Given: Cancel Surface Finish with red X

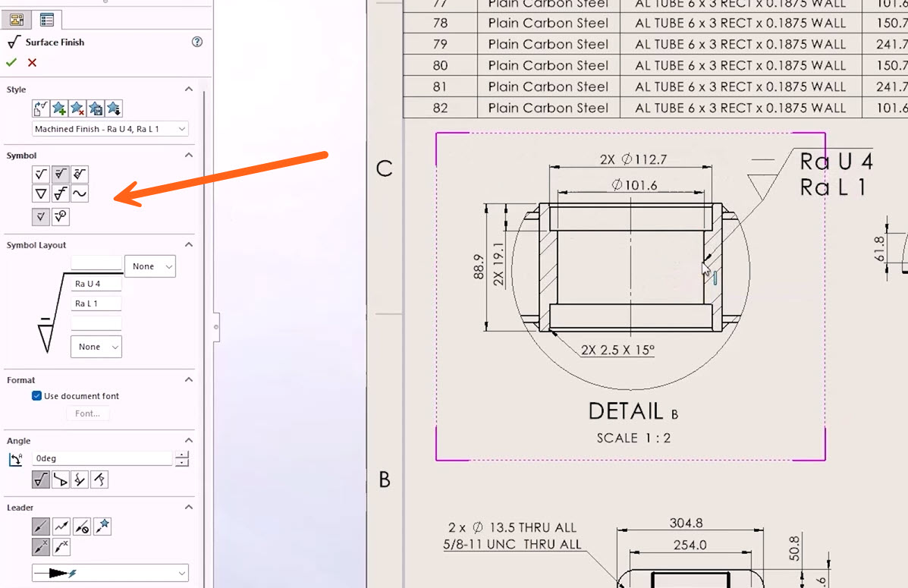Looking at the screenshot, I should click(x=32, y=62).
